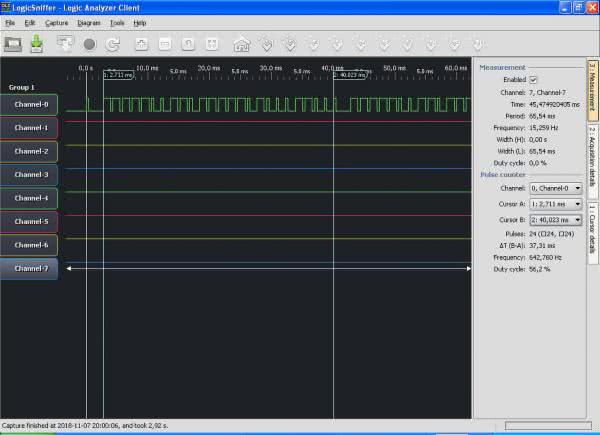Viewport: 600px width, 435px height.
Task: Select the Channel-0 label
Action: coord(30,104)
